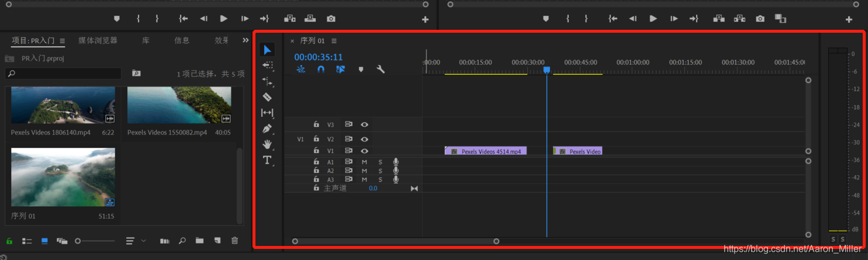Open program monitor button editor plus
Screen dimensions: 868x260
tap(849, 19)
